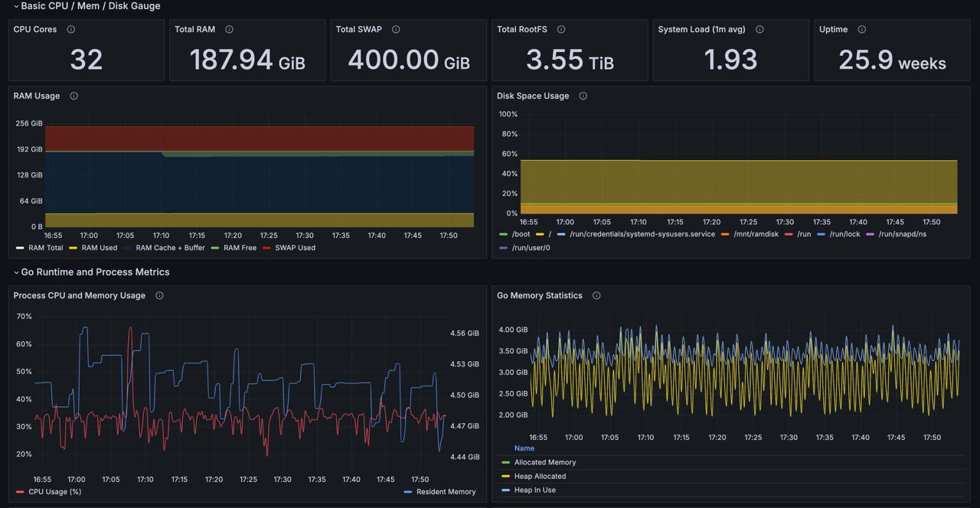This screenshot has height=508, width=980.
Task: Click the Go Memory Statistics info icon
Action: [596, 295]
